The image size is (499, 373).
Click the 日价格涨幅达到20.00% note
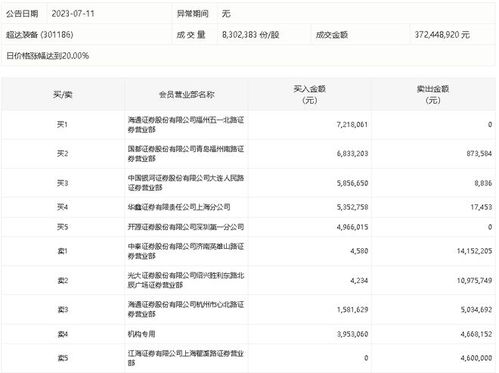tap(48, 56)
